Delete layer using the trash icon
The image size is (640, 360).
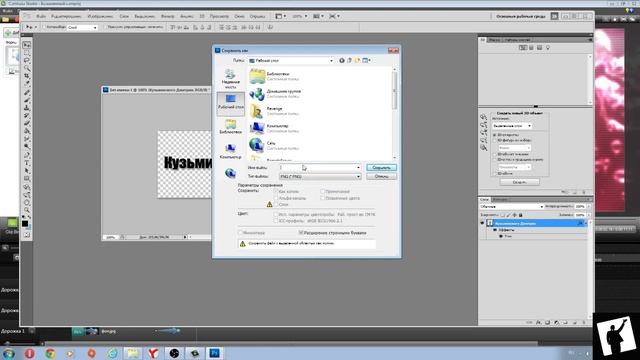tap(584, 322)
